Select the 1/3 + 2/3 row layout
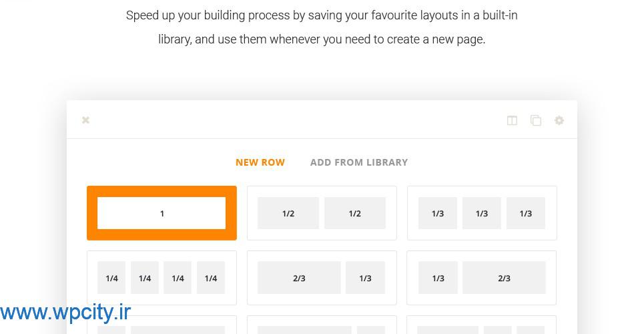Screen dimensions: 644x334 pyautogui.click(x=482, y=278)
